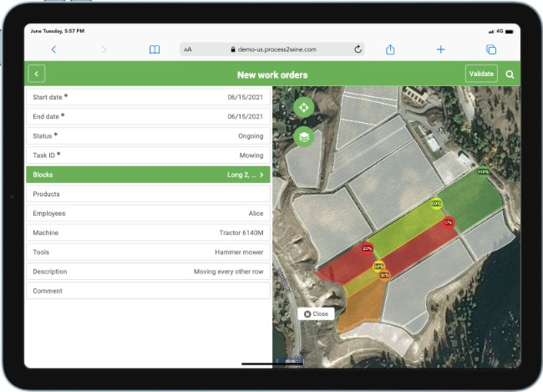543x392 pixels.
Task: Tap the Safari share icon
Action: pos(390,49)
